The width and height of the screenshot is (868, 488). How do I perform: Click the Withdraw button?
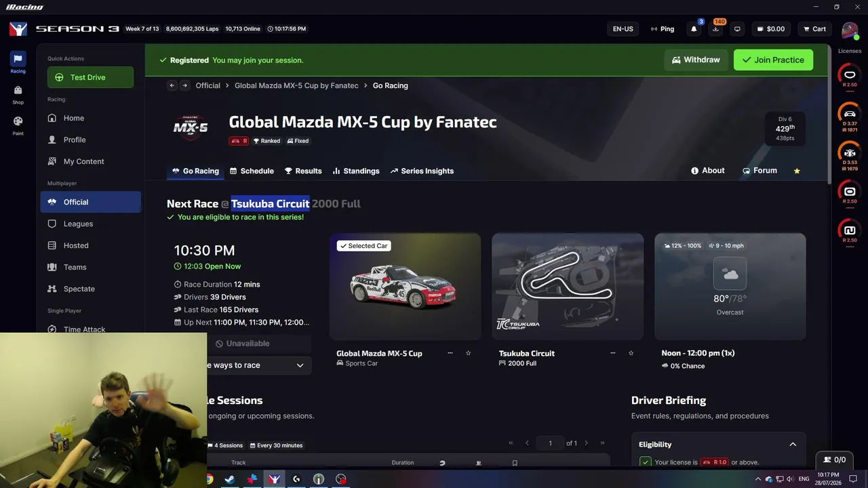696,60
